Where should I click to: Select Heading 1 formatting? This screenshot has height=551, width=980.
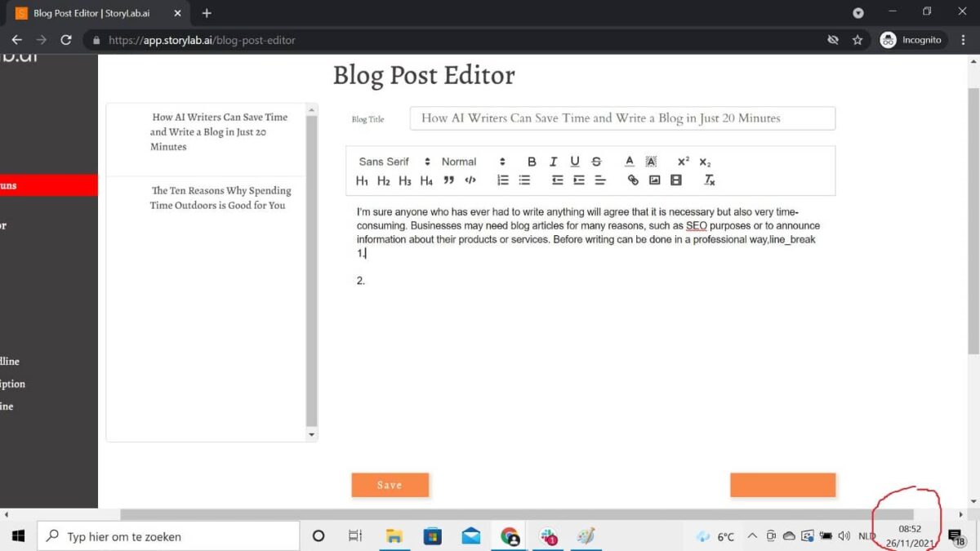[362, 180]
